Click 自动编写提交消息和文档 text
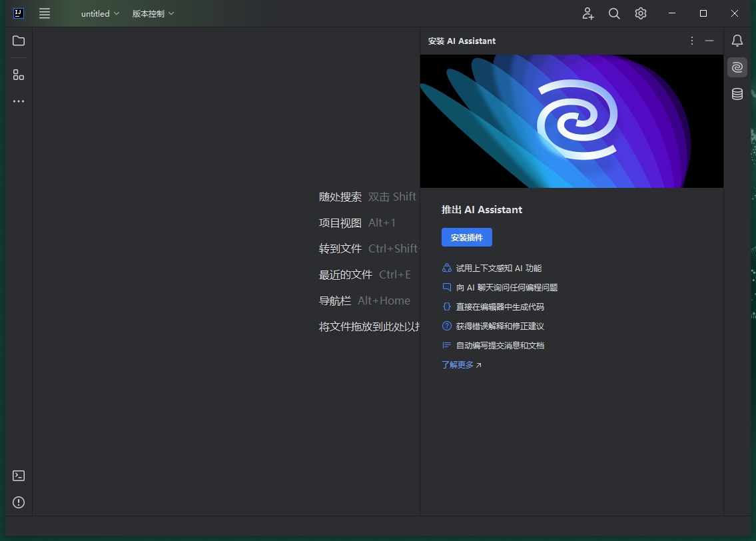This screenshot has width=756, height=541. click(500, 345)
